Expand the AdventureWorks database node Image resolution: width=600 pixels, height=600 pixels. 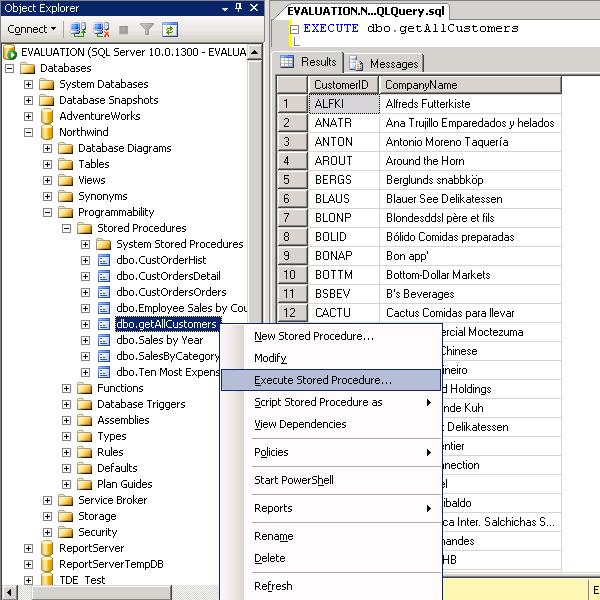click(28, 116)
